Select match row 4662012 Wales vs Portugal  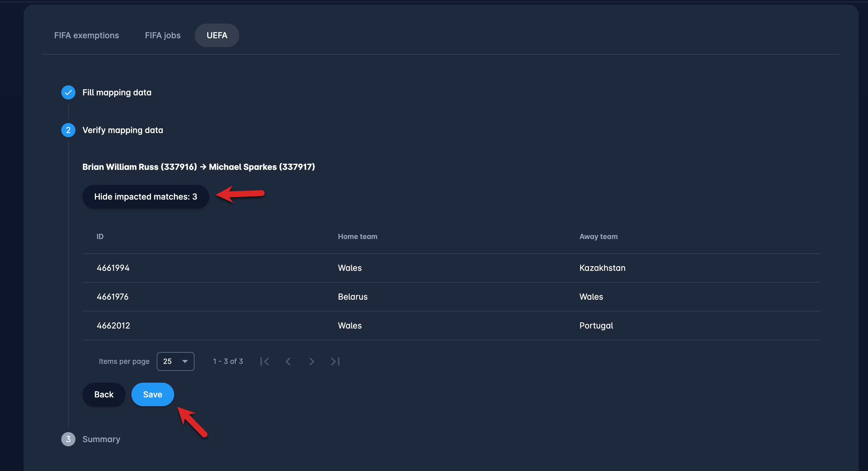[x=451, y=326]
